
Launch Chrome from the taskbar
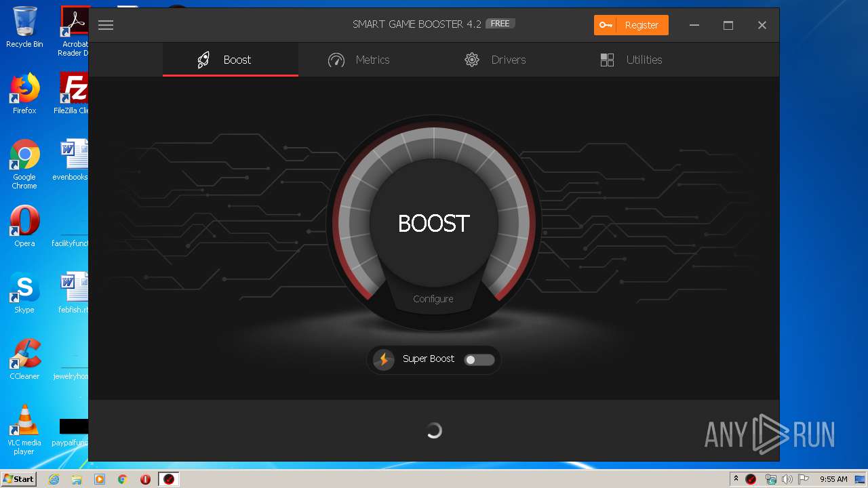coord(123,479)
